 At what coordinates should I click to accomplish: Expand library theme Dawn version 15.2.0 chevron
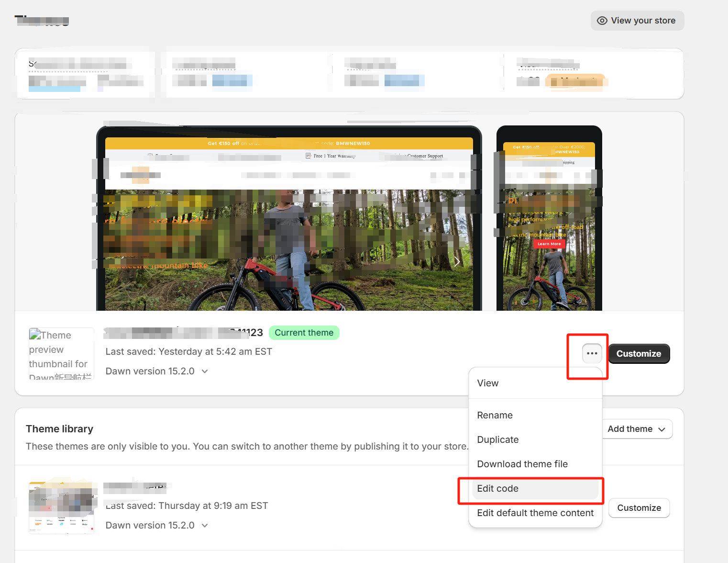(x=205, y=525)
